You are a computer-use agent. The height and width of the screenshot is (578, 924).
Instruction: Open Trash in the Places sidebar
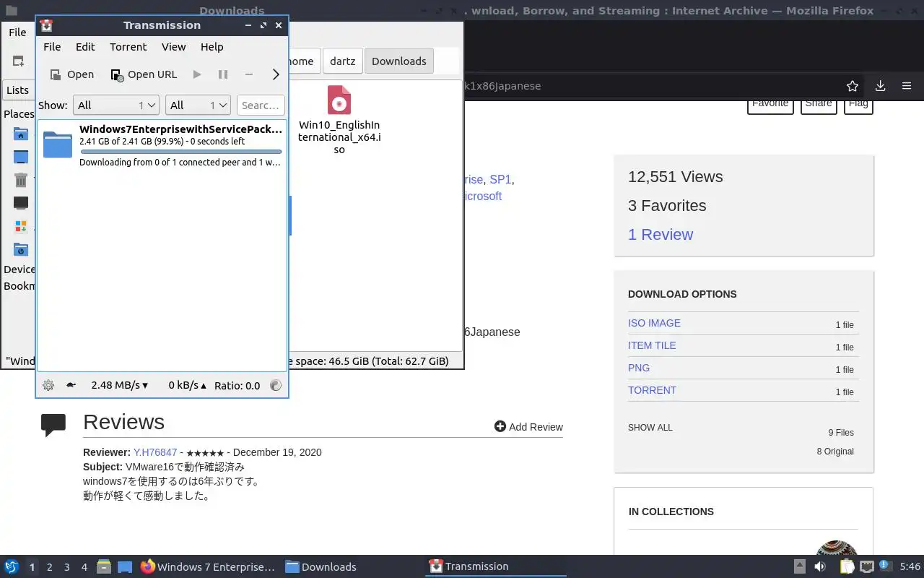tap(21, 180)
